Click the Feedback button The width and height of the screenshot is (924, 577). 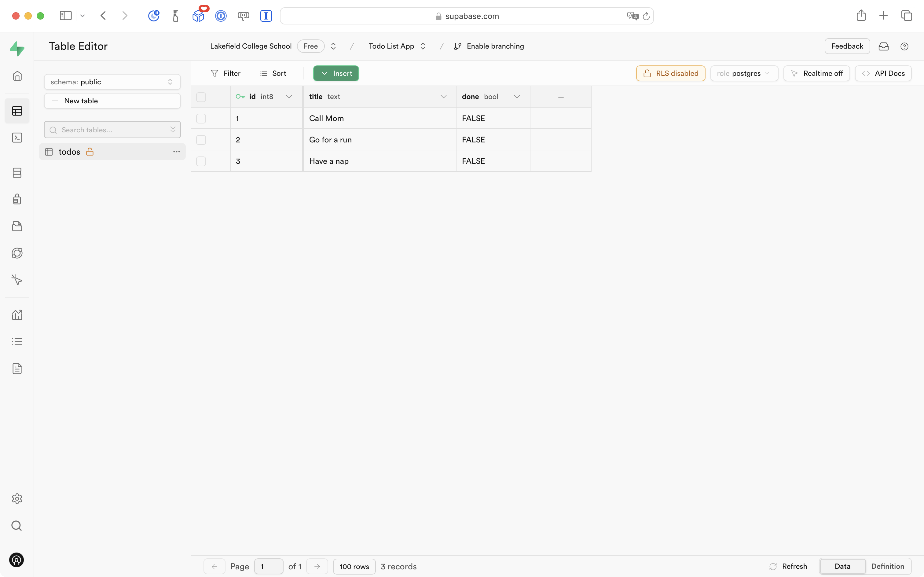pyautogui.click(x=847, y=46)
